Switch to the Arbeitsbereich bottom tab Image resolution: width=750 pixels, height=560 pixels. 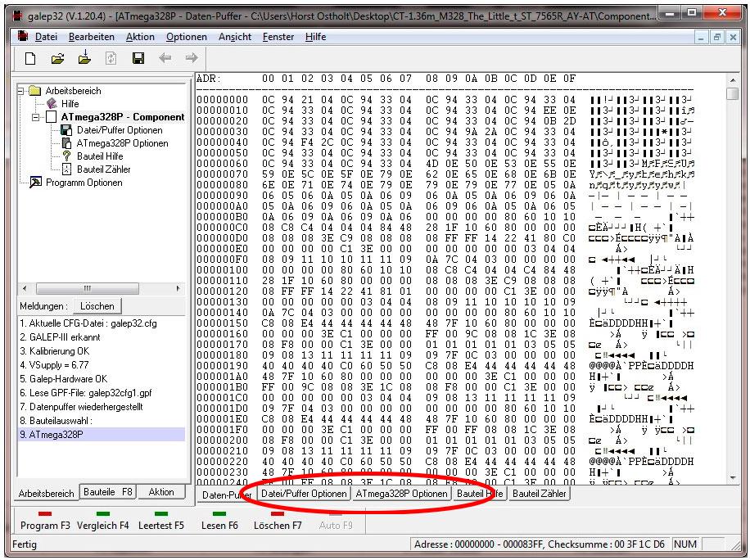(x=47, y=494)
